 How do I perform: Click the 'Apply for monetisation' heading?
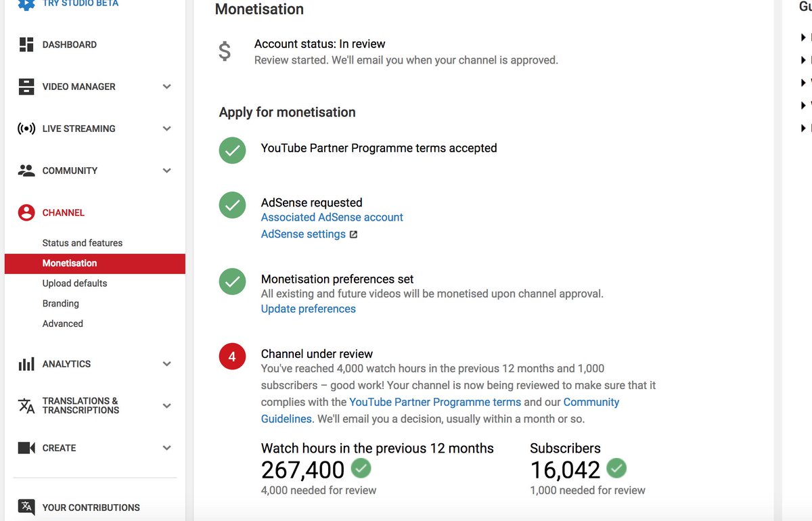(x=288, y=112)
